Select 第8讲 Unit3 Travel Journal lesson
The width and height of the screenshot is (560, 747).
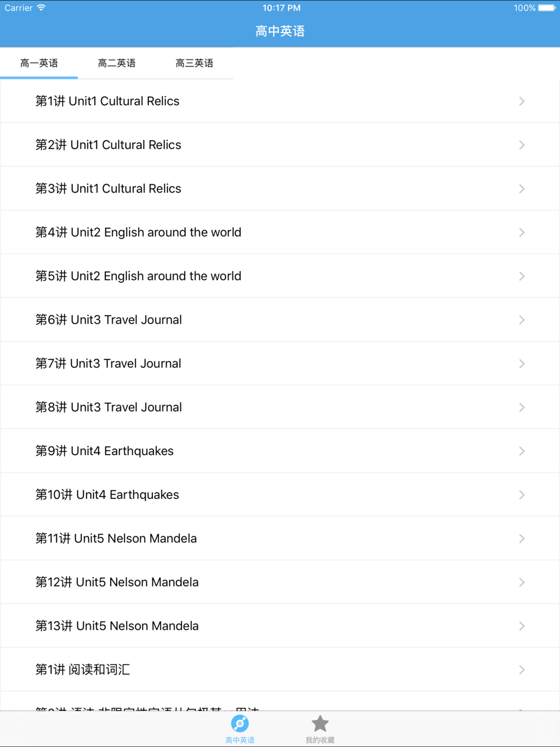[109, 407]
